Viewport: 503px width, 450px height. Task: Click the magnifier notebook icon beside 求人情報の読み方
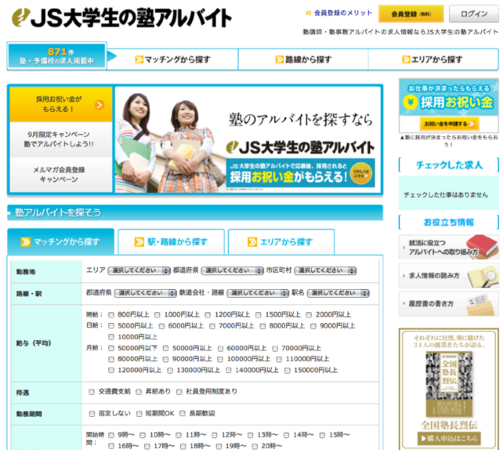pyautogui.click(x=483, y=276)
